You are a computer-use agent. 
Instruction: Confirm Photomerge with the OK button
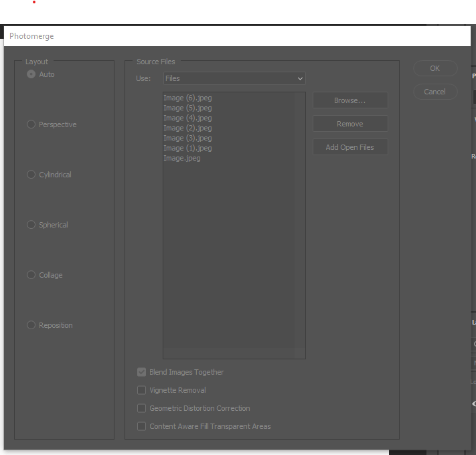[435, 68]
